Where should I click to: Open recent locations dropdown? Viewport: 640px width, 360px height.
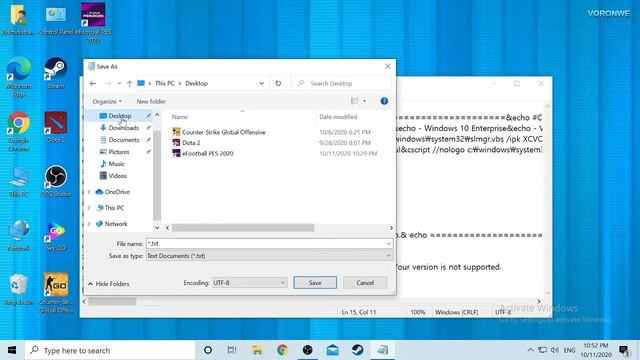tap(119, 83)
